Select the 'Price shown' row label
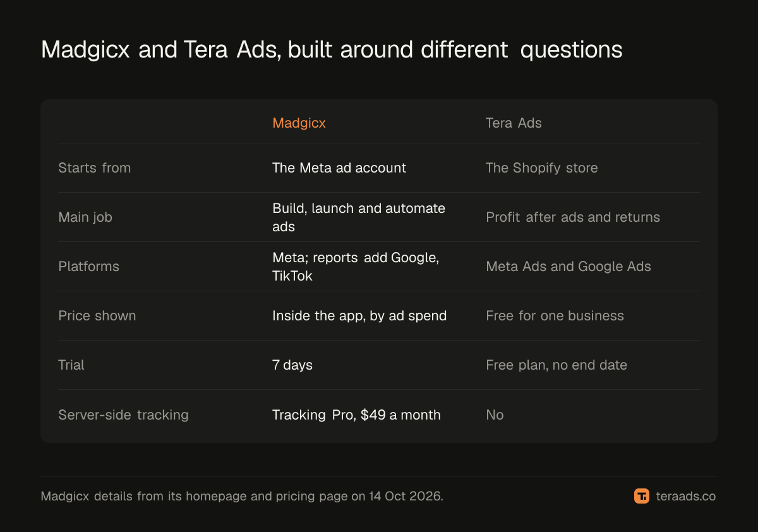Image resolution: width=758 pixels, height=532 pixels. [97, 315]
